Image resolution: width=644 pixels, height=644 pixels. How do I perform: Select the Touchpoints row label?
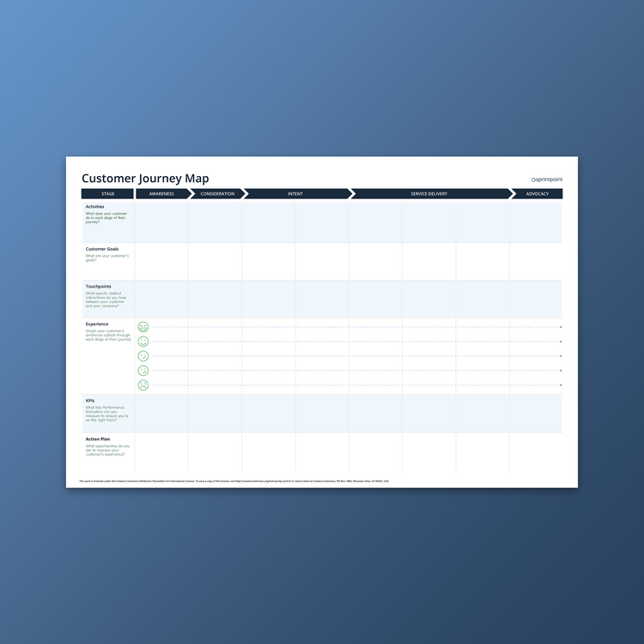98,287
